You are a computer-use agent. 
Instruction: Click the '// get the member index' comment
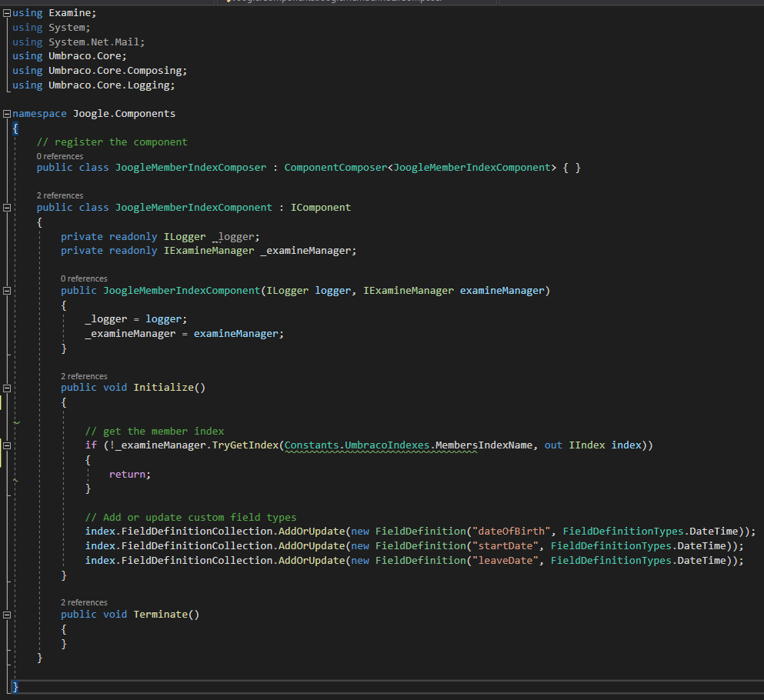pyautogui.click(x=155, y=432)
